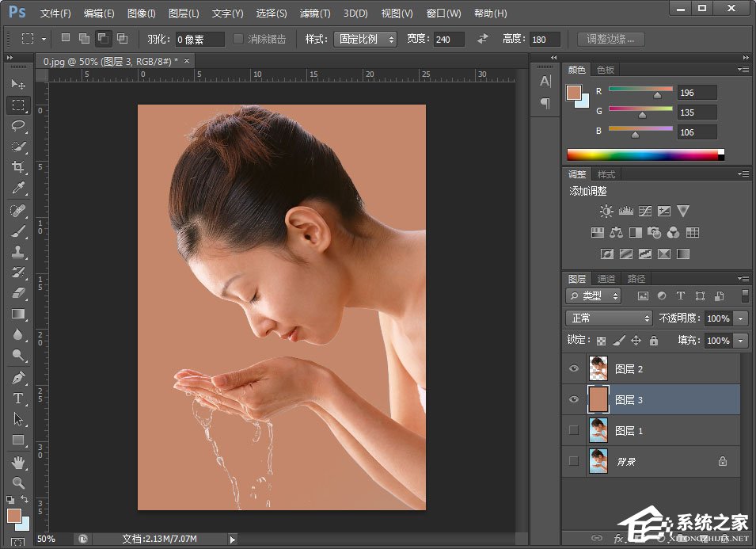Open the blend mode 正常 dropdown
The image size is (756, 549).
tap(608, 318)
